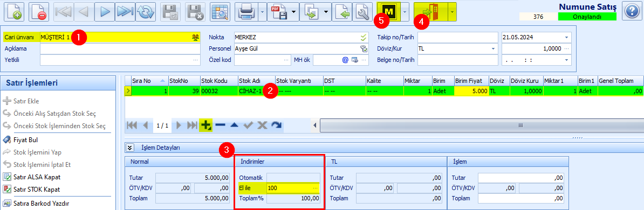Collapse the İşlem Detayları panel chevron

(131, 148)
